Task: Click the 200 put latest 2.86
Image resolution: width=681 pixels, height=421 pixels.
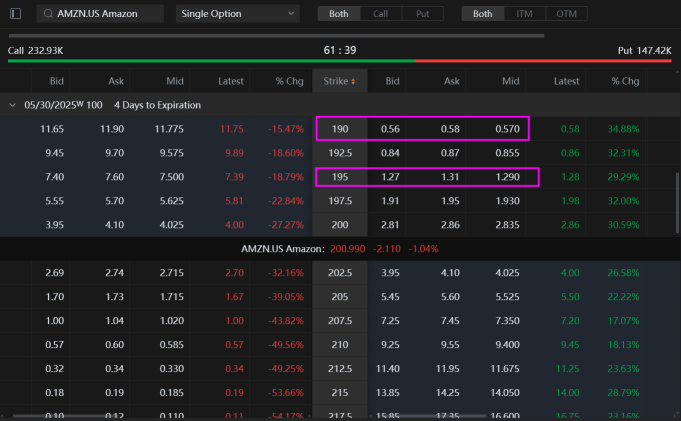Action: click(570, 225)
